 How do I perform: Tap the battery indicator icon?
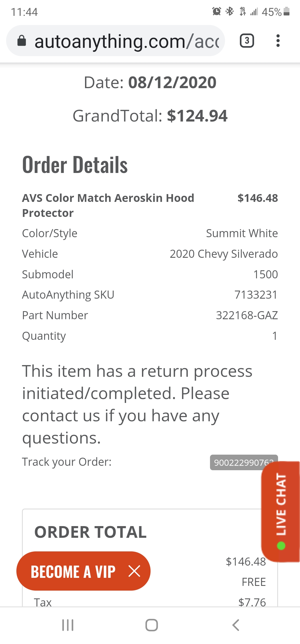(x=287, y=11)
